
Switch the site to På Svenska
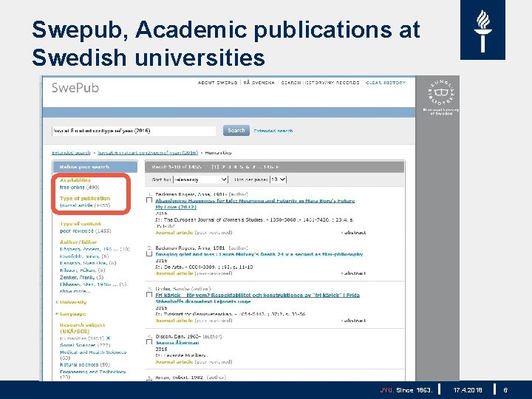(x=259, y=83)
